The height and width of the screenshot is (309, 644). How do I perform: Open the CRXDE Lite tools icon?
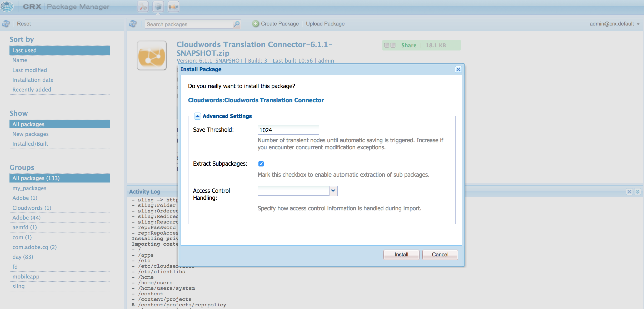click(143, 7)
